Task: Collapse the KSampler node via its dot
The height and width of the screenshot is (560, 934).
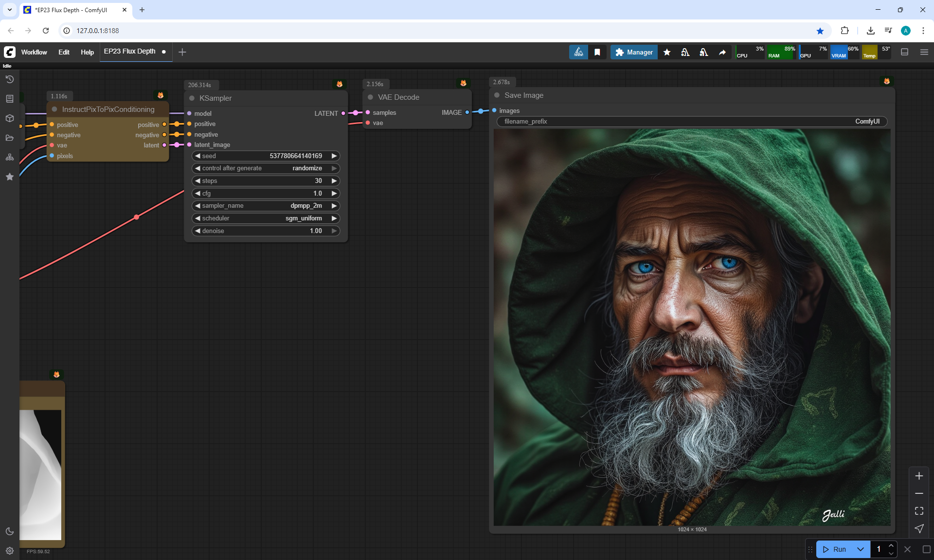Action: (x=192, y=98)
